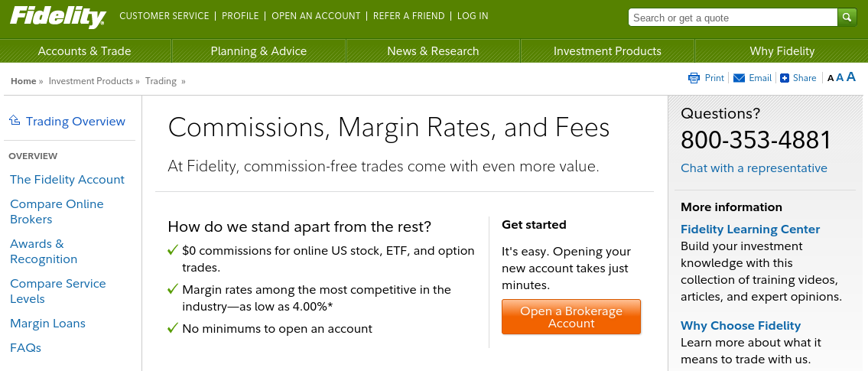The image size is (868, 371).
Task: Click Open a Brokerage Account button
Action: pyautogui.click(x=571, y=317)
